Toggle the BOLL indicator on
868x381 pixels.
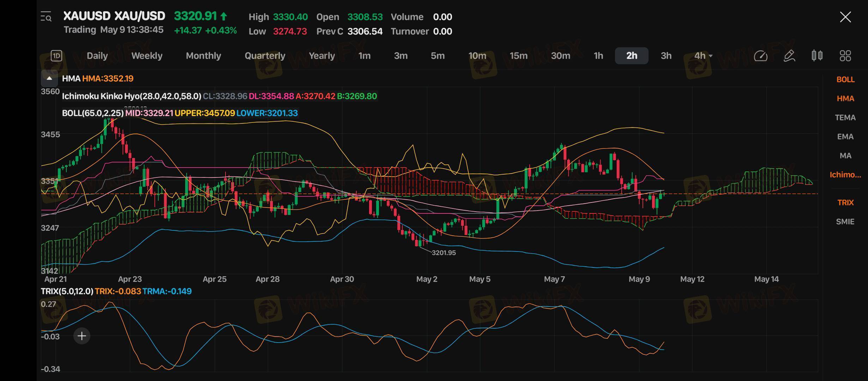[845, 79]
